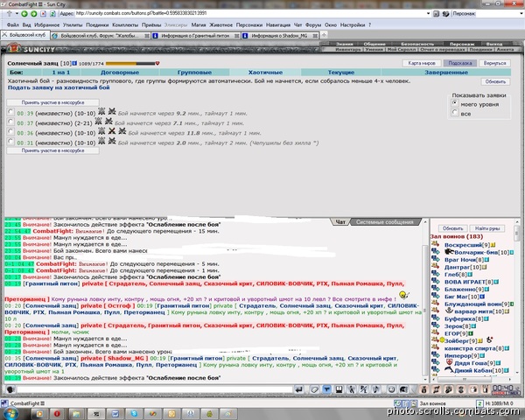
Task: Open Word from the taskbar
Action: coord(115,414)
